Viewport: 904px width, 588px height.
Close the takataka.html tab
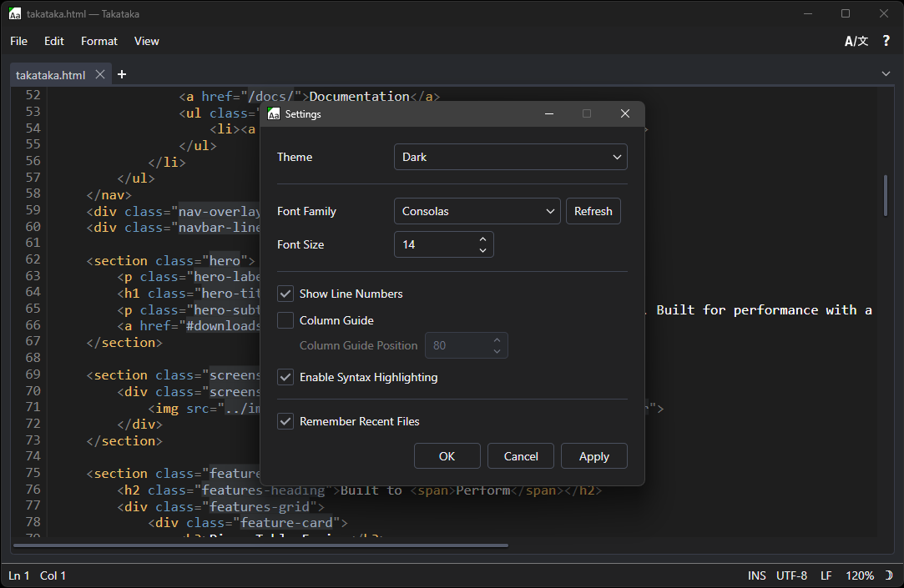pyautogui.click(x=100, y=73)
